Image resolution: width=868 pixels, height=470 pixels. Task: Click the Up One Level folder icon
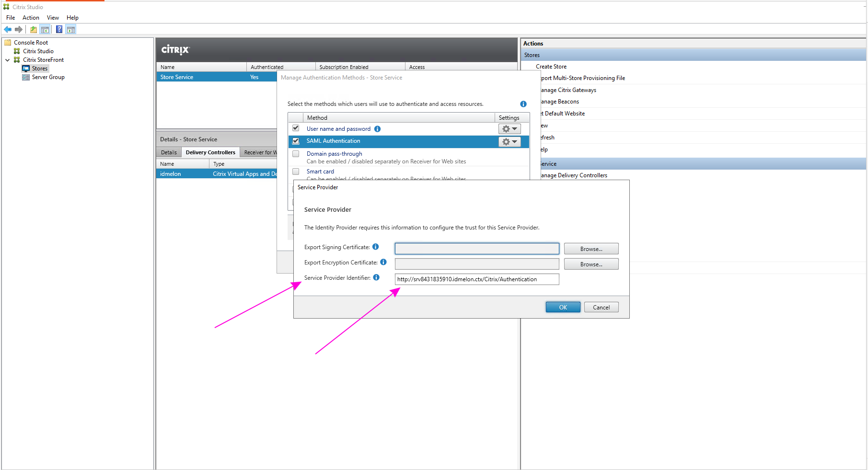coord(34,30)
